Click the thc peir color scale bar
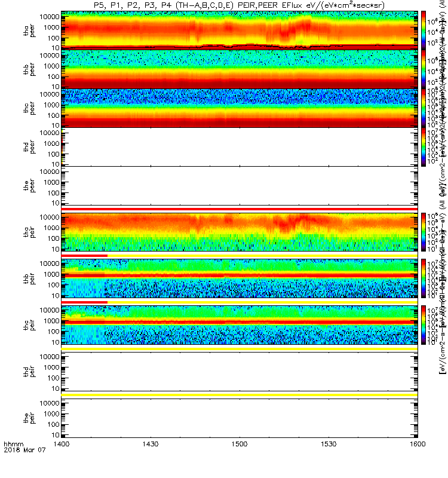This screenshot has width=448, height=478. coord(424,325)
